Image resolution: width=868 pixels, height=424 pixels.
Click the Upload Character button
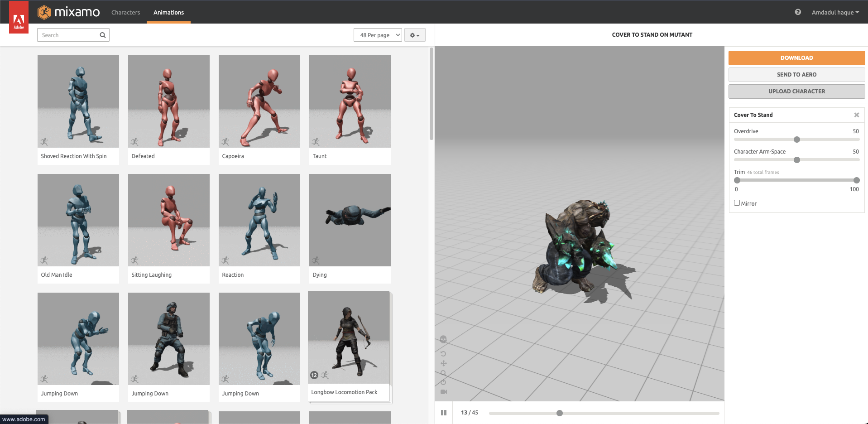pos(796,92)
